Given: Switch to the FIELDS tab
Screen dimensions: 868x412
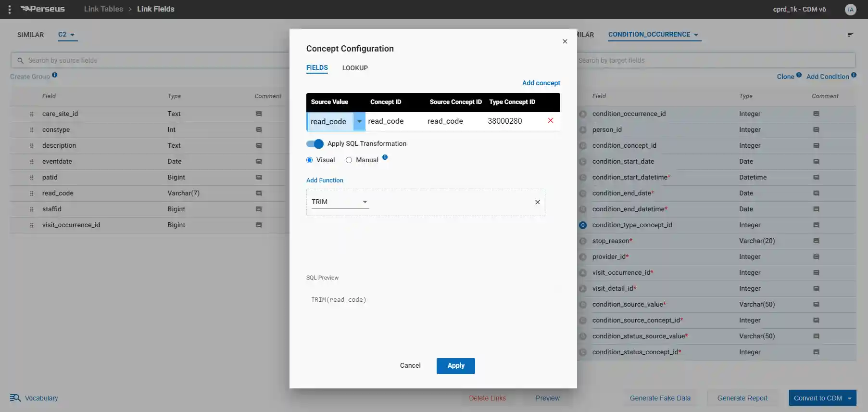Looking at the screenshot, I should (x=317, y=68).
